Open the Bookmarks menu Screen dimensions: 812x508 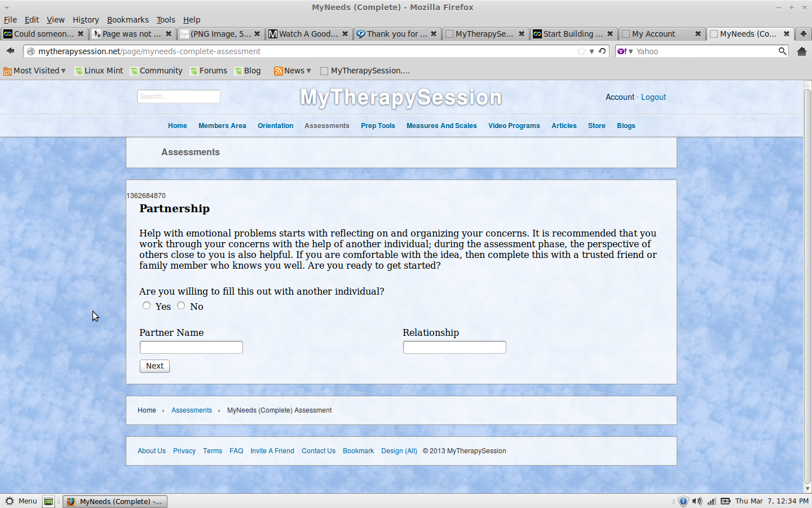point(127,20)
